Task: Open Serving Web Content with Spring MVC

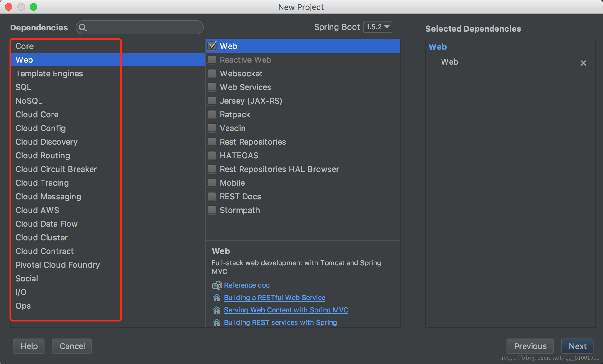Action: (x=286, y=310)
